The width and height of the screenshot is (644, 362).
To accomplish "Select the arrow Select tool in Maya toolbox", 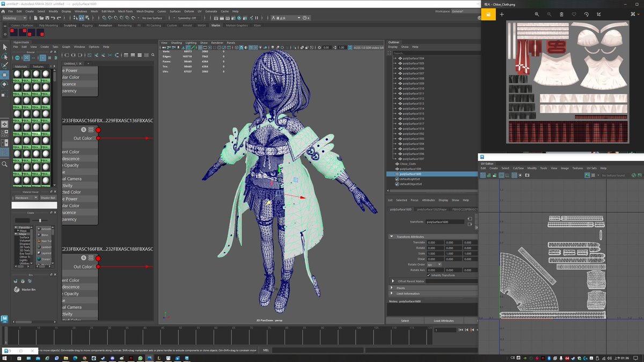I will point(5,47).
